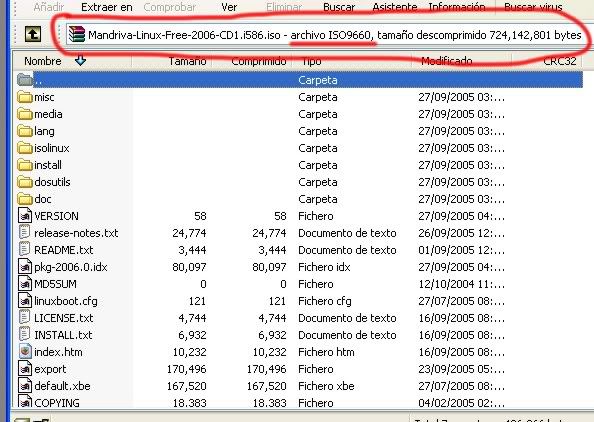Click the file name LICENSE.txt
Viewport: 594px width, 422px height.
[x=64, y=318]
